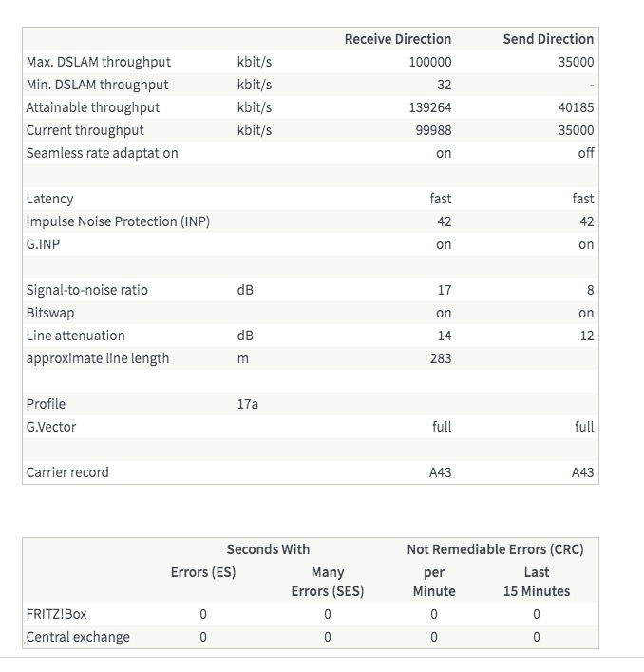Select the Carrier record label
Viewport: 644px width, 672px height.
point(67,472)
